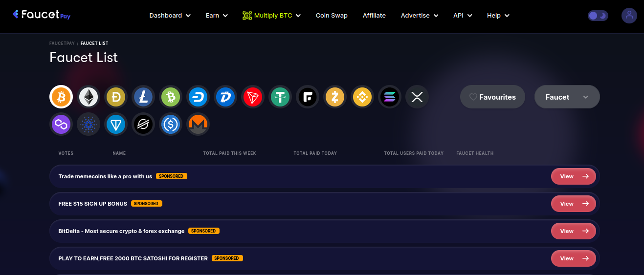Viewport: 644px width, 275px height.
Task: Select the Stellar coin icon
Action: tap(143, 124)
